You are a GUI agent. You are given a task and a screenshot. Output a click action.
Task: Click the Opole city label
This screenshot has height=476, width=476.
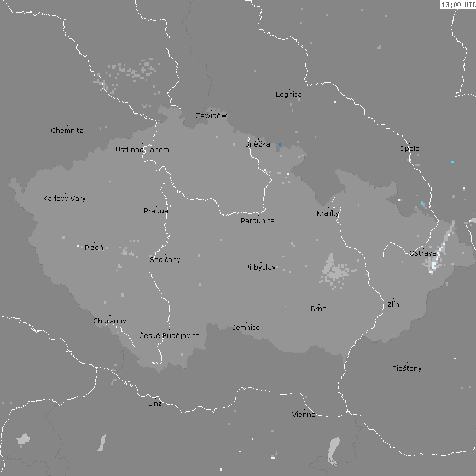tap(409, 149)
